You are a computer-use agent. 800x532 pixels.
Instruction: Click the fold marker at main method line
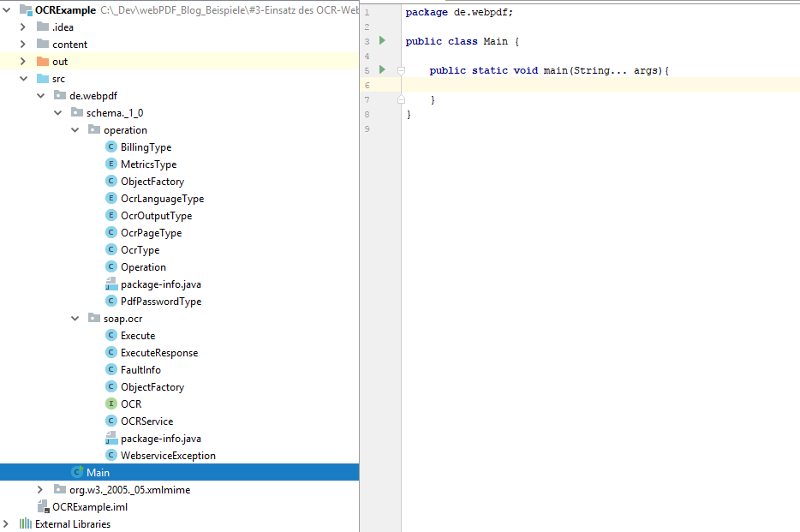pos(401,70)
